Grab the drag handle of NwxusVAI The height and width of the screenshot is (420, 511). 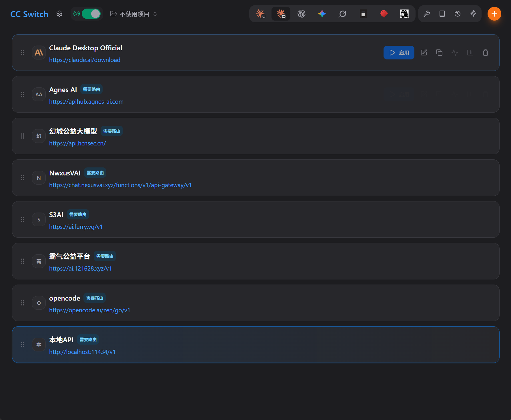pos(23,178)
